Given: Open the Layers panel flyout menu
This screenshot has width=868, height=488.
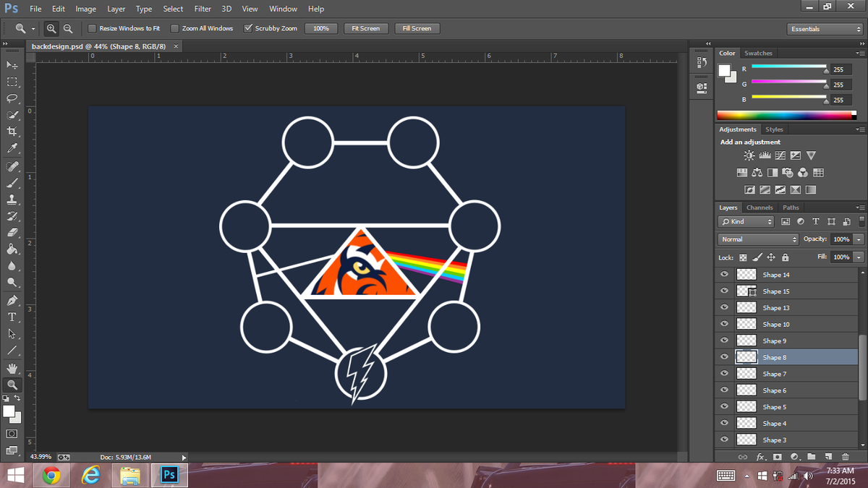Looking at the screenshot, I should 860,207.
